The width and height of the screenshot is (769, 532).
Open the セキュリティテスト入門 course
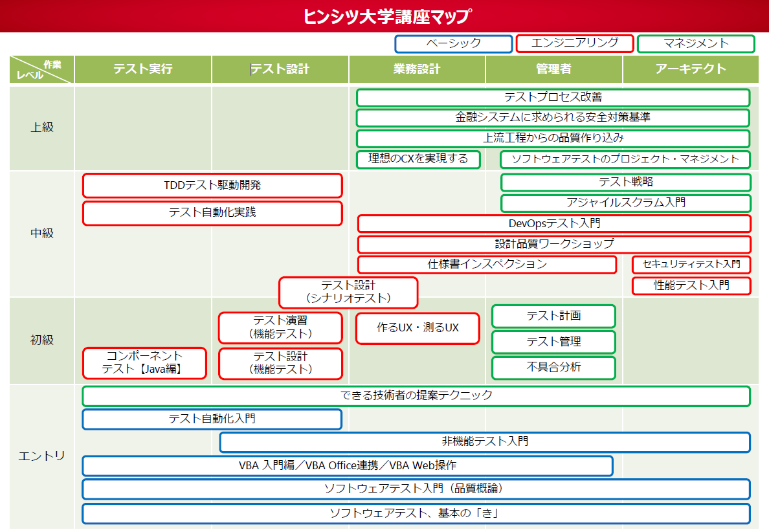[x=691, y=265]
